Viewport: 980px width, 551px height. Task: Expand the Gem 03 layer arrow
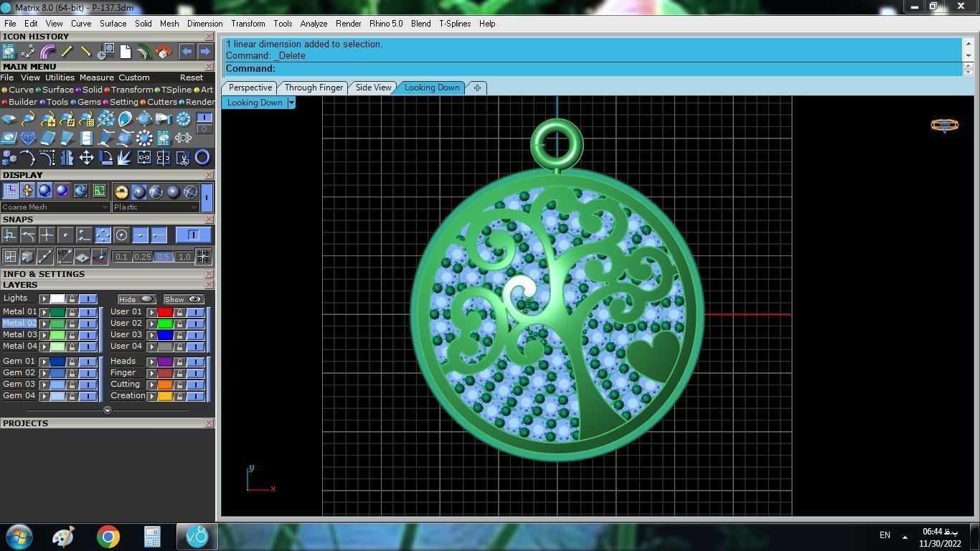click(44, 385)
